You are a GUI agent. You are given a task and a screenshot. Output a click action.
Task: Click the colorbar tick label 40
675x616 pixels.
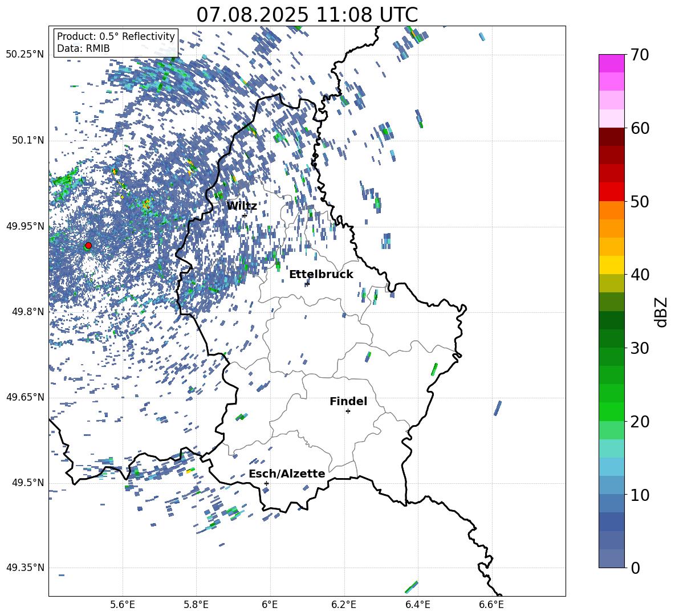click(x=640, y=275)
